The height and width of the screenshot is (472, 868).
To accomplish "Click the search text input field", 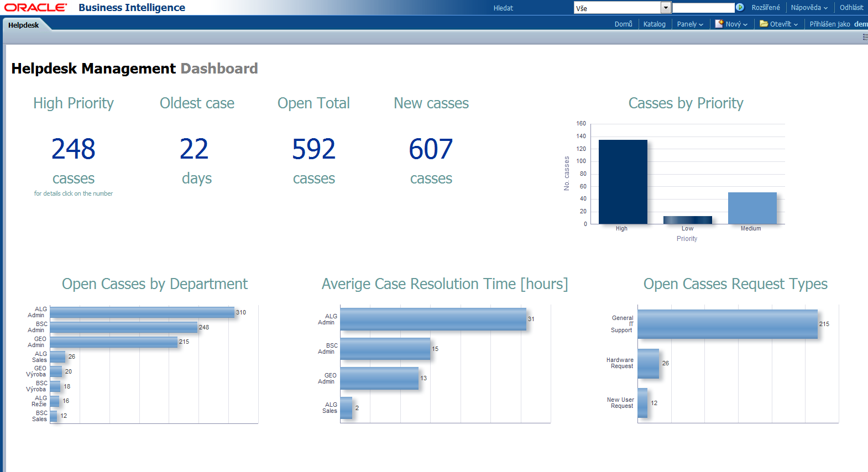I will pos(703,8).
